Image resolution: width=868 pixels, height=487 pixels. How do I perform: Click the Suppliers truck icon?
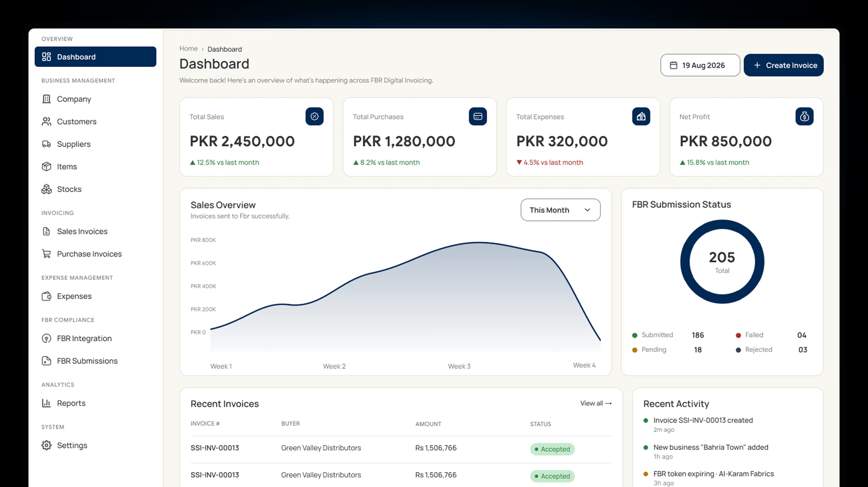tap(47, 144)
